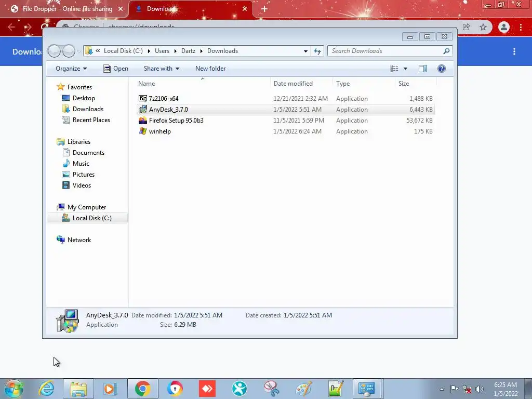This screenshot has width=532, height=399.
Task: Open Chrome three-dot menu
Action: point(521,27)
